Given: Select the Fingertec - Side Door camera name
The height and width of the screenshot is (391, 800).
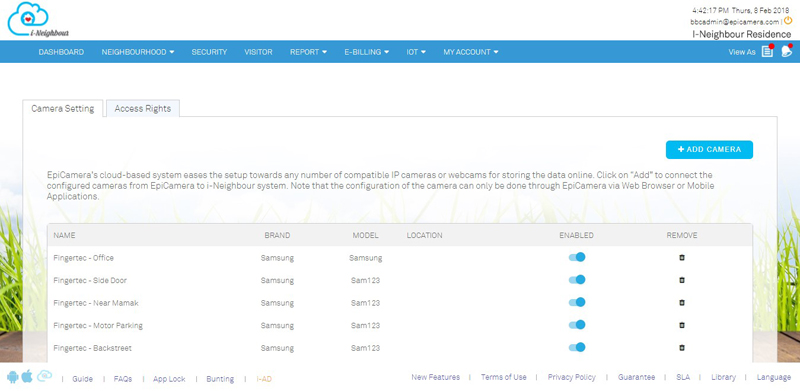Looking at the screenshot, I should [x=90, y=280].
